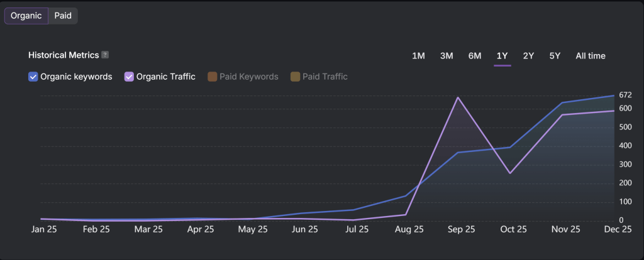
Task: Show All time historical data
Action: pos(591,56)
